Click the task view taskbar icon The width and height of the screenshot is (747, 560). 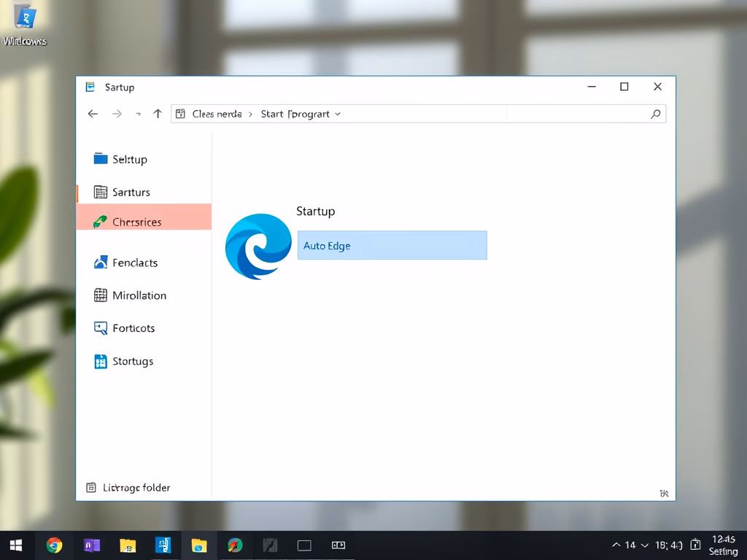point(338,545)
